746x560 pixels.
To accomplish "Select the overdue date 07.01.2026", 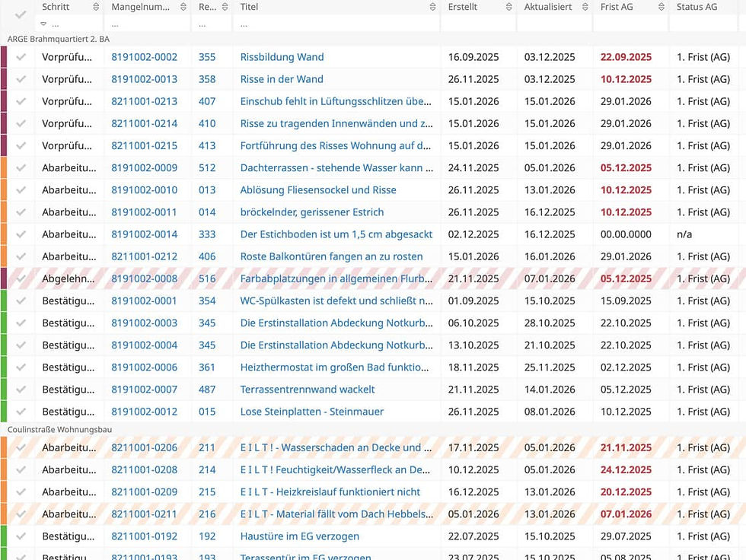I will pos(626,514).
